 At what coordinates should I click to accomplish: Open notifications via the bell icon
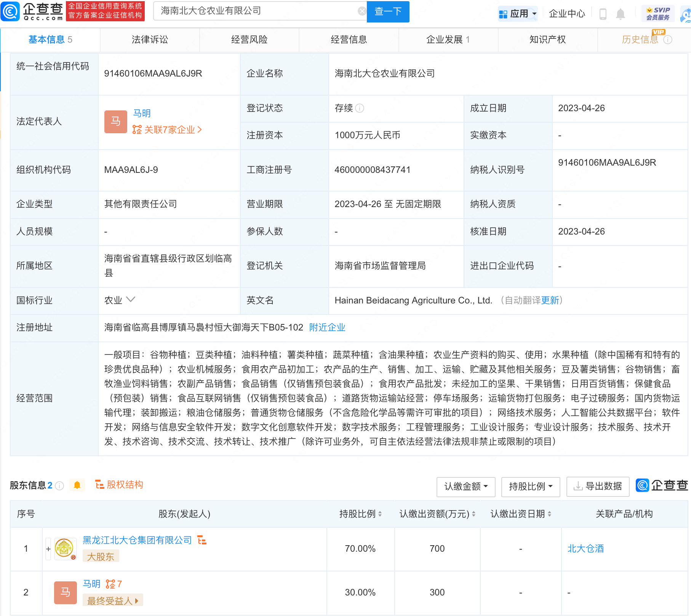(621, 14)
